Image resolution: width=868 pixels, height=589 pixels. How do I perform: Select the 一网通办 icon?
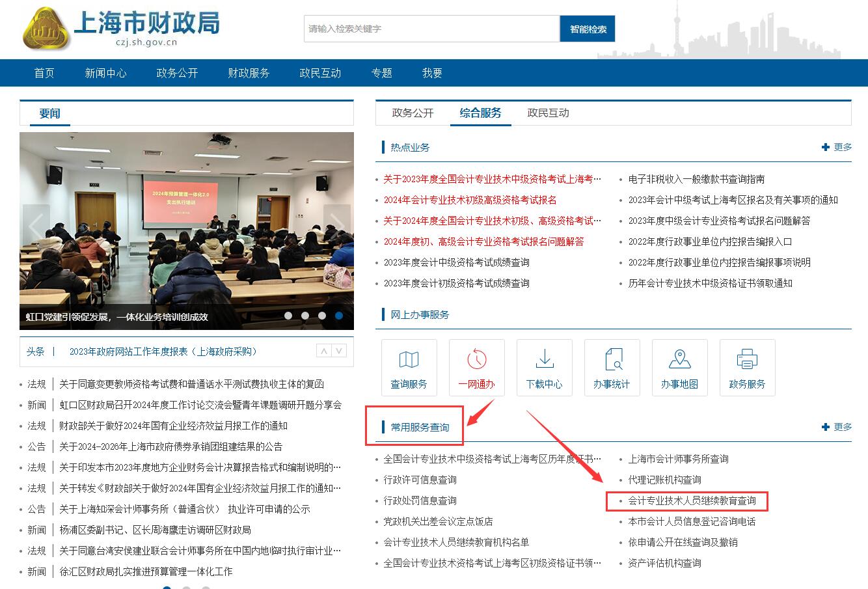click(x=476, y=367)
